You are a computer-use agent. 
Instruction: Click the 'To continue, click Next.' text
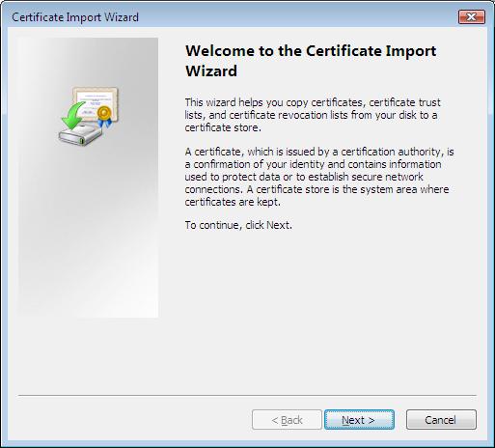[x=238, y=225]
